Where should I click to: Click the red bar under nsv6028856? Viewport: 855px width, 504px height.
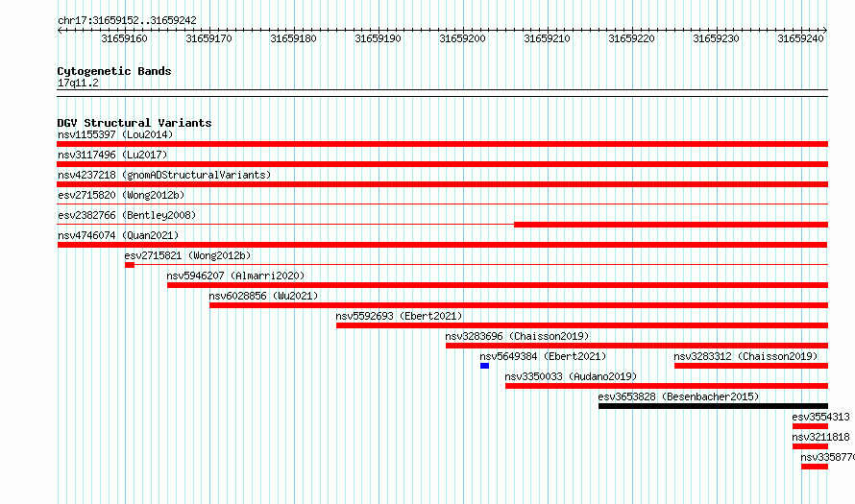coord(519,305)
